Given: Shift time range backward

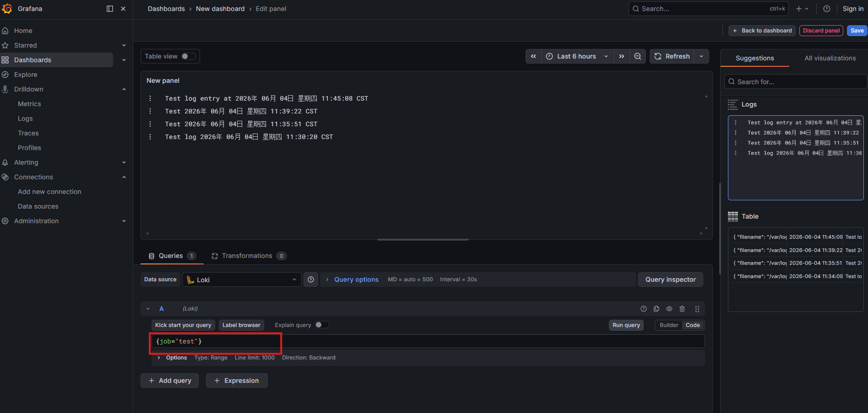Looking at the screenshot, I should [533, 56].
